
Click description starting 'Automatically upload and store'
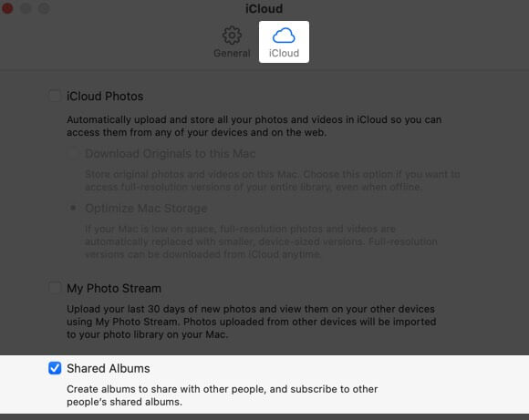(254, 126)
